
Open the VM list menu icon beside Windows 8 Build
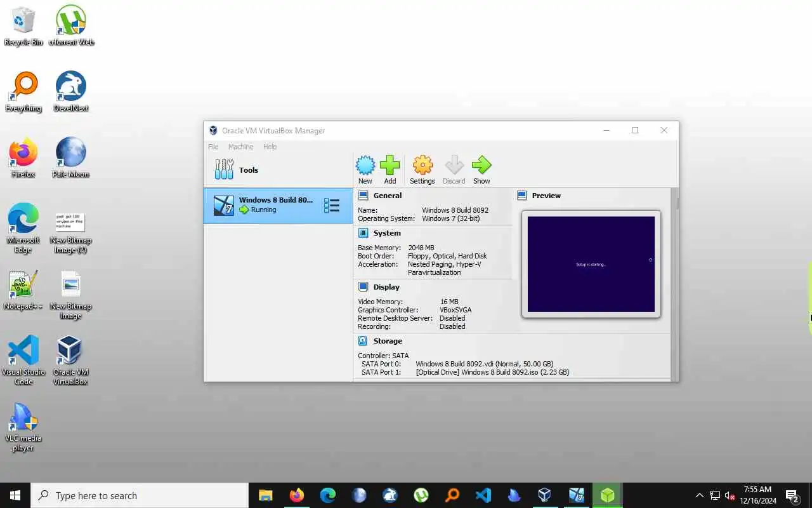(x=332, y=205)
